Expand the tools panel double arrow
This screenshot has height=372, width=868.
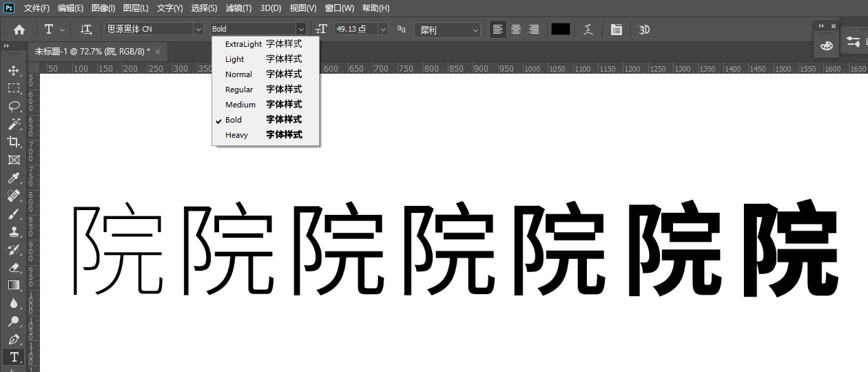[x=6, y=46]
